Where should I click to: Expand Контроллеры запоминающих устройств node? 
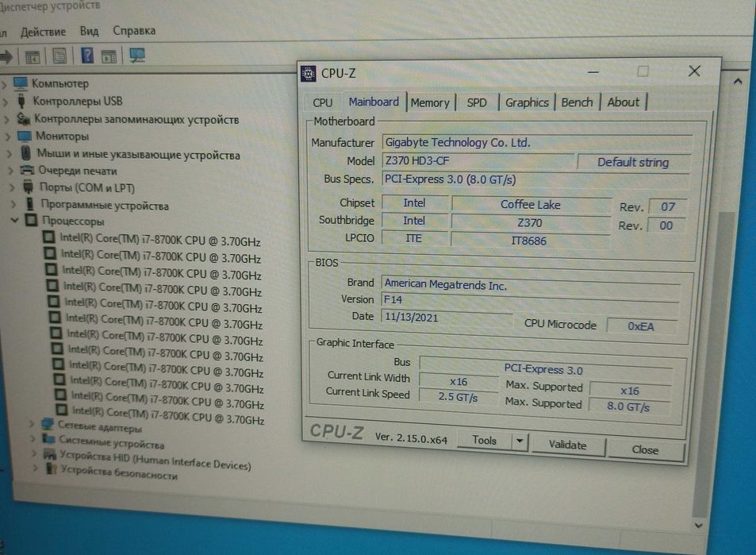click(x=7, y=119)
